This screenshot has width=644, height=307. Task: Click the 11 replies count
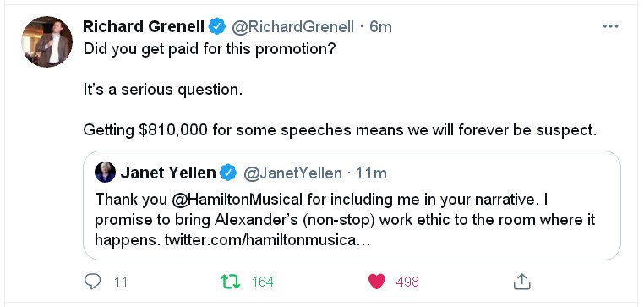[120, 282]
